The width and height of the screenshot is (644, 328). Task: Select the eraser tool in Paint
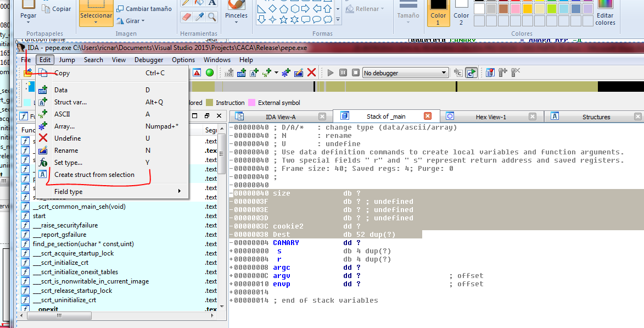(x=186, y=17)
